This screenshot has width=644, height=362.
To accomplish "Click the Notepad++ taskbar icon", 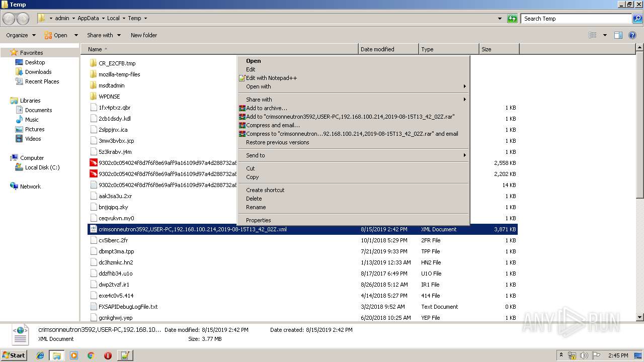I will click(125, 355).
